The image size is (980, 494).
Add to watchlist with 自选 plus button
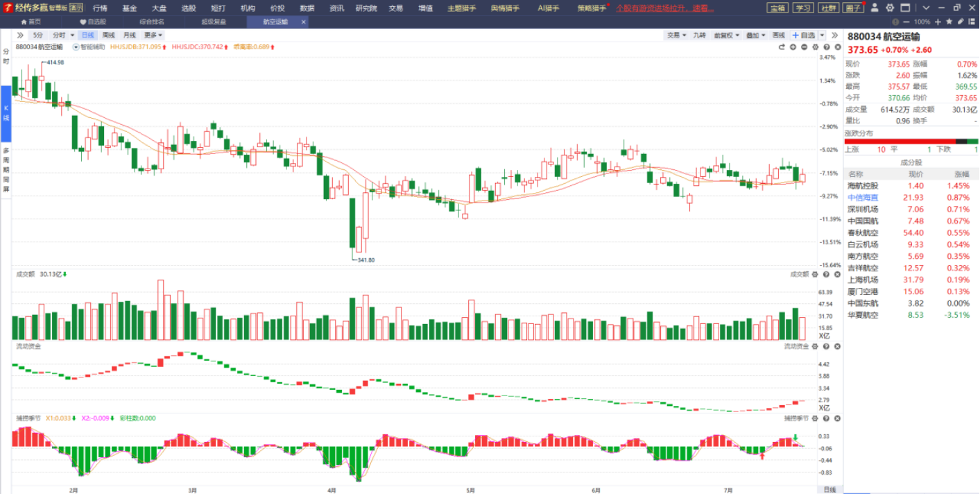(x=804, y=35)
